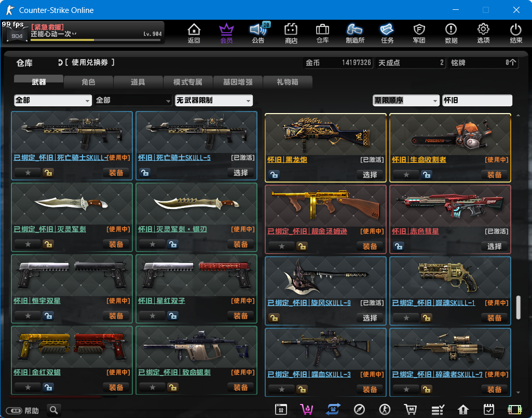
Task: Click [ 使用兑换券 ] button
Action: pos(87,62)
